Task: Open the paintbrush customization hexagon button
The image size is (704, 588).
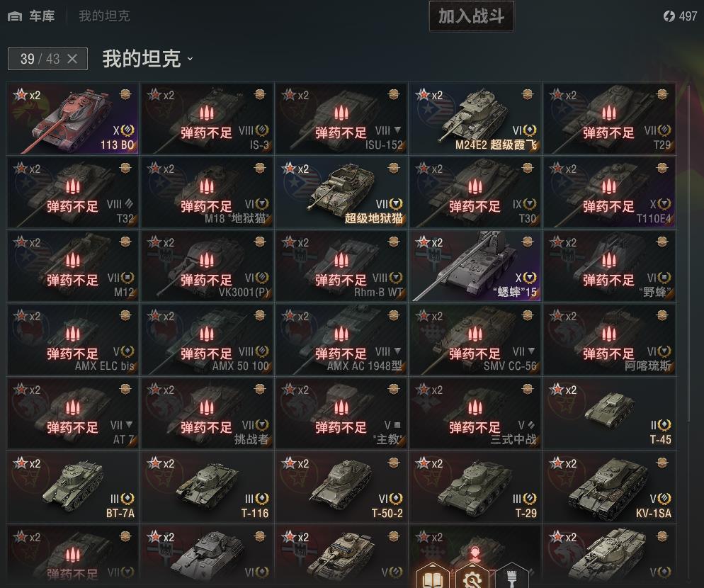Action: 512,577
